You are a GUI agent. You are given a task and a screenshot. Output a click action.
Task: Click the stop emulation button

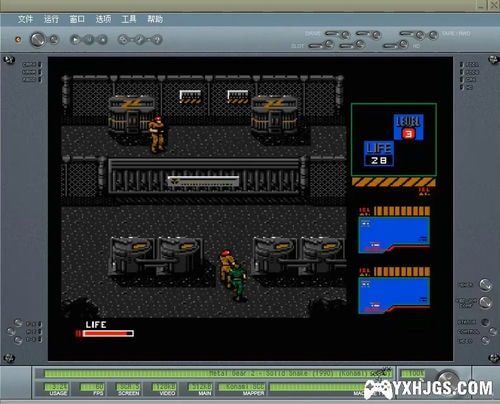point(103,40)
